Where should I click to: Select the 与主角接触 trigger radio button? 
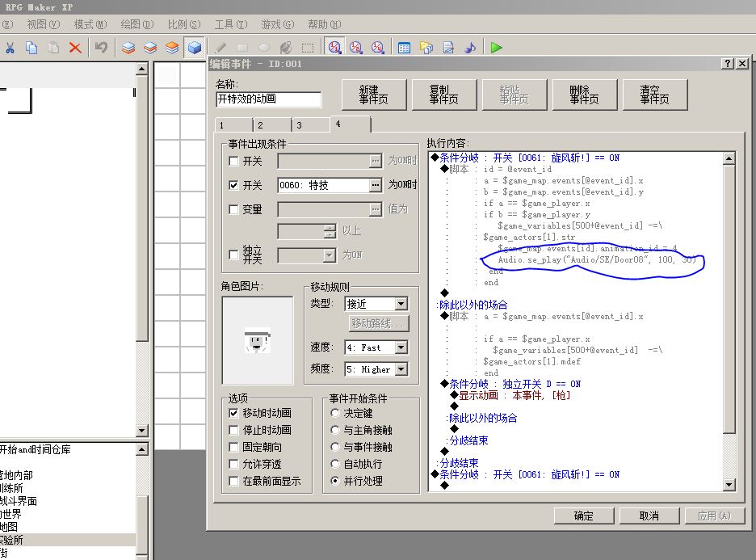335,430
